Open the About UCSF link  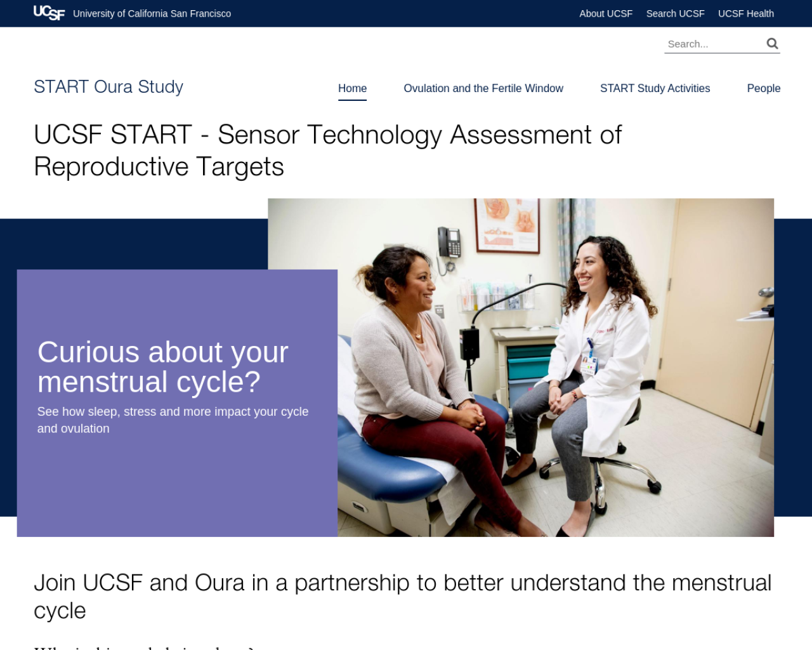point(606,13)
